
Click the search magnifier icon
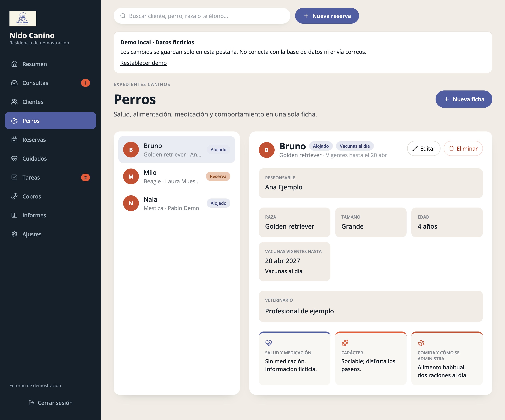coord(123,16)
